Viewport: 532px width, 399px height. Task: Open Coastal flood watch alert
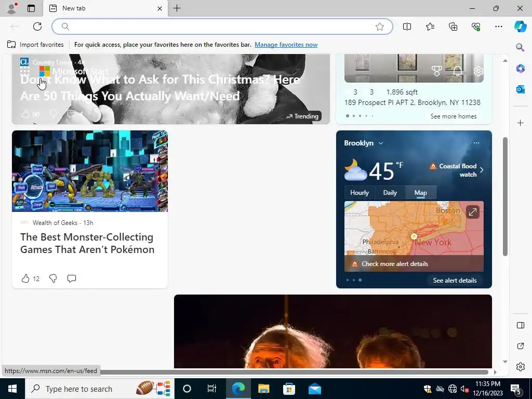pyautogui.click(x=457, y=170)
